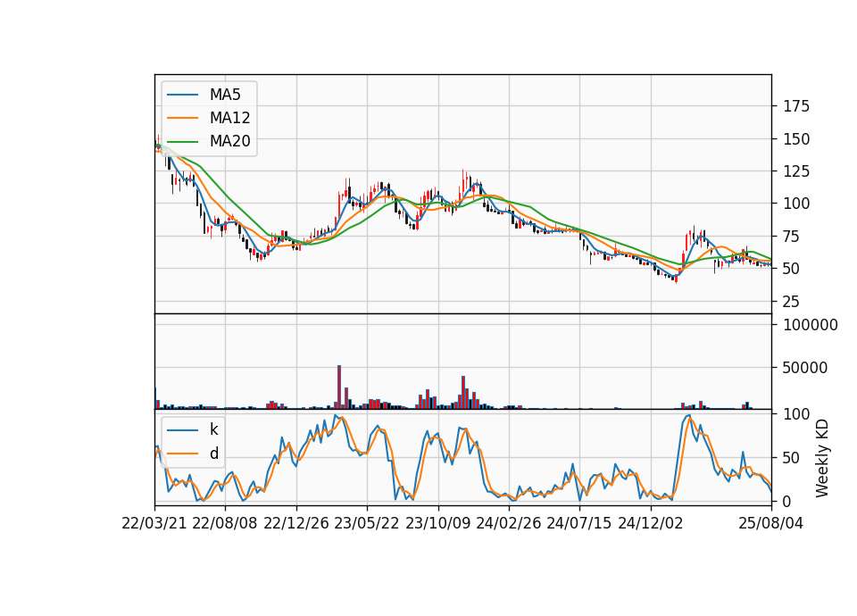857x616 pixels.
Task: Click the 25 price axis value
Action: pyautogui.click(x=792, y=301)
